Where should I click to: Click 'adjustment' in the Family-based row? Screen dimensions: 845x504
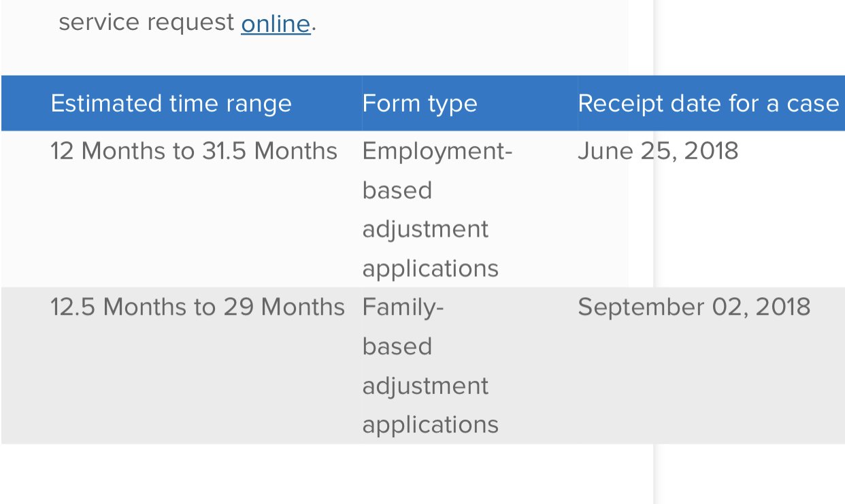tap(425, 386)
